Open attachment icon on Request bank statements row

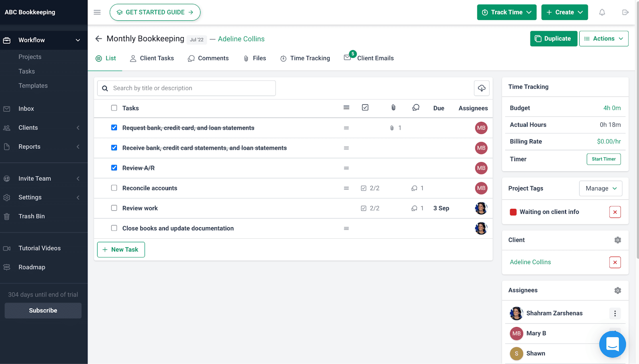click(392, 128)
